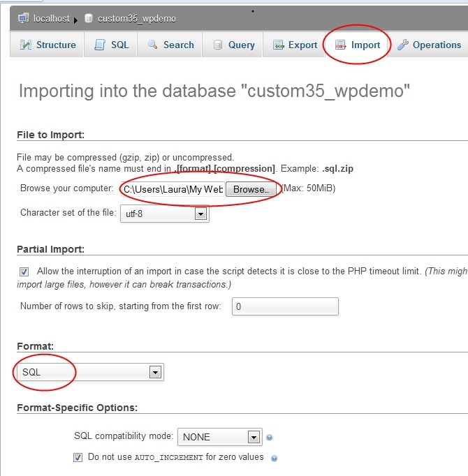The height and width of the screenshot is (476, 468).
Task: Switch to the SQL tab
Action: tap(110, 45)
